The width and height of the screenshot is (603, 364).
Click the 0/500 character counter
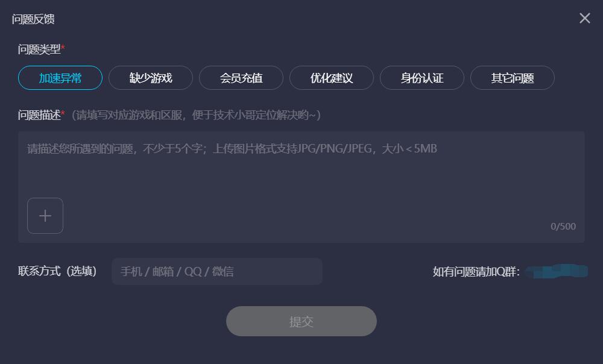pos(563,227)
